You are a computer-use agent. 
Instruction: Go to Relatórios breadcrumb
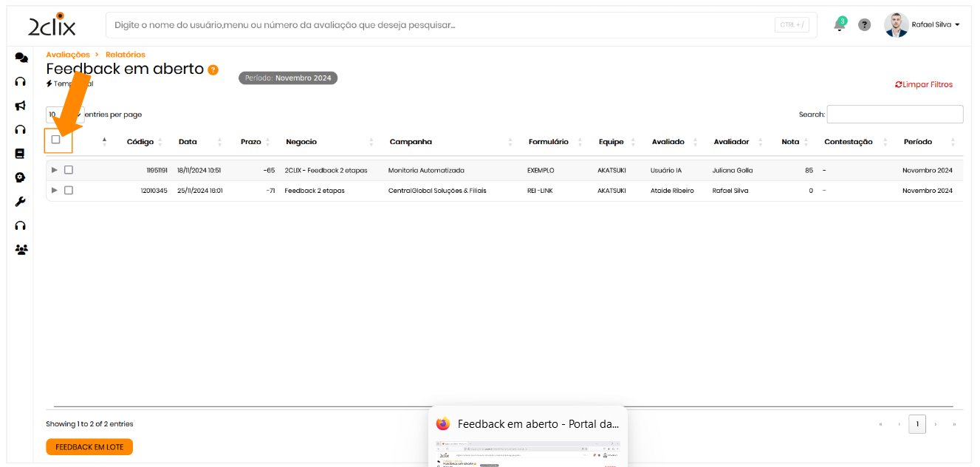[x=126, y=55]
